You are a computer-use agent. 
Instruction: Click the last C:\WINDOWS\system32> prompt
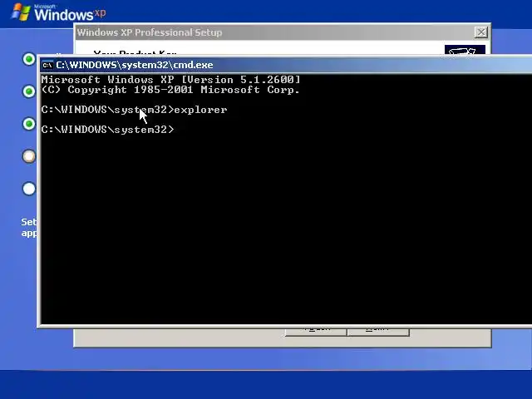click(107, 130)
